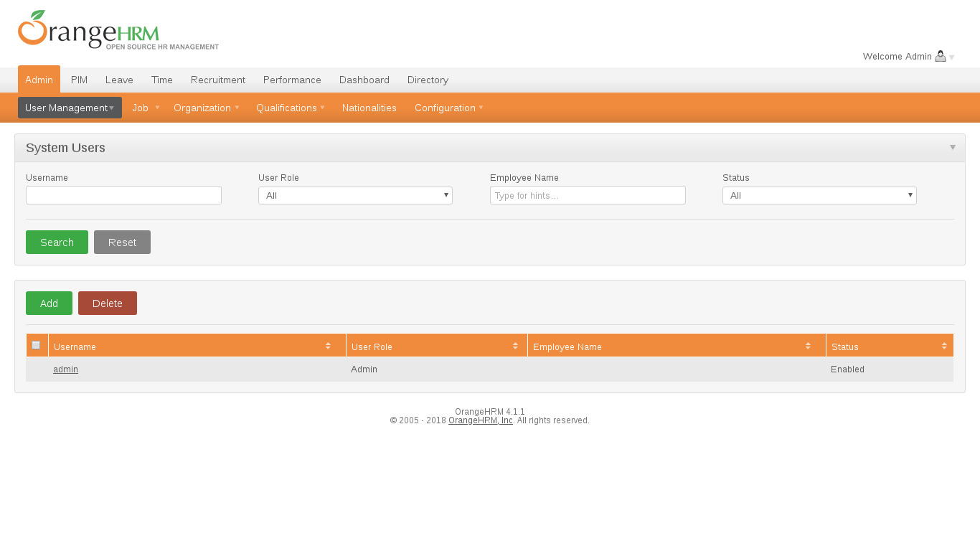Open the PIM tab
Viewport: 980px width, 551px height.
point(79,80)
